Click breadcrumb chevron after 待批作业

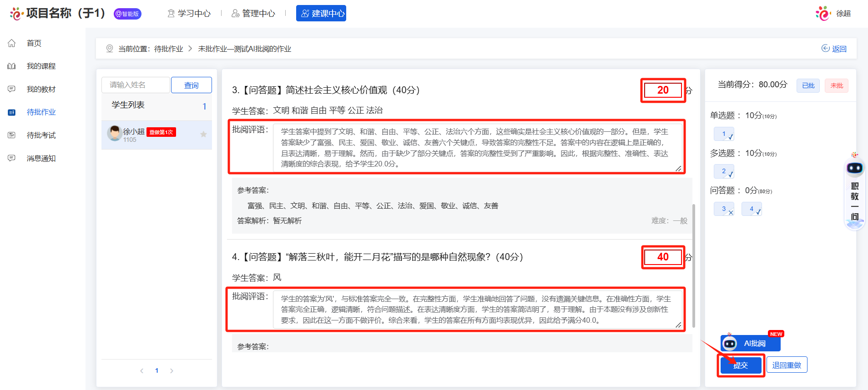[190, 49]
